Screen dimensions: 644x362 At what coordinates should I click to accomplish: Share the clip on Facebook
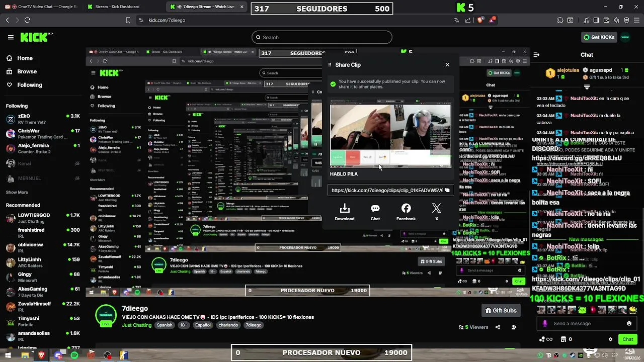coord(406,212)
